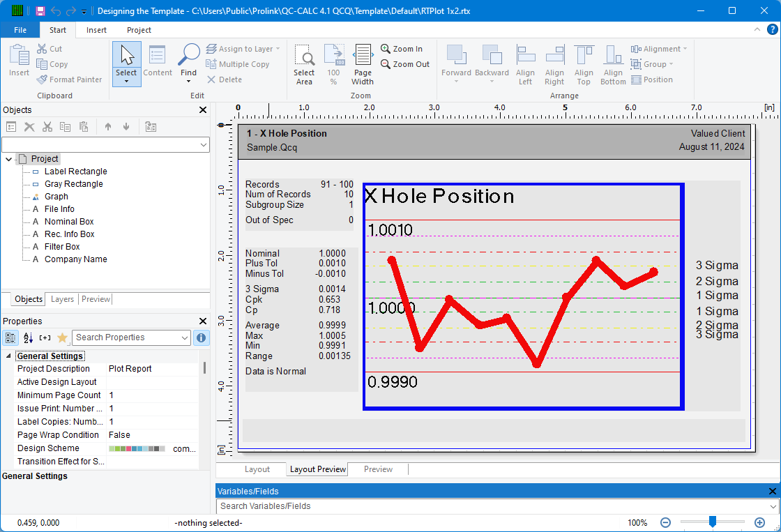Move object down with the down-arrow icon
The image size is (781, 532).
(x=127, y=126)
